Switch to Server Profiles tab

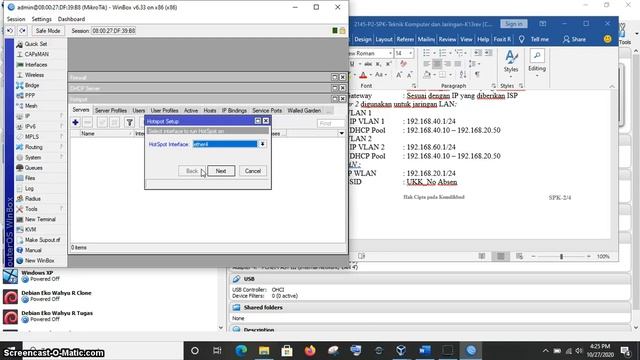coord(111,111)
